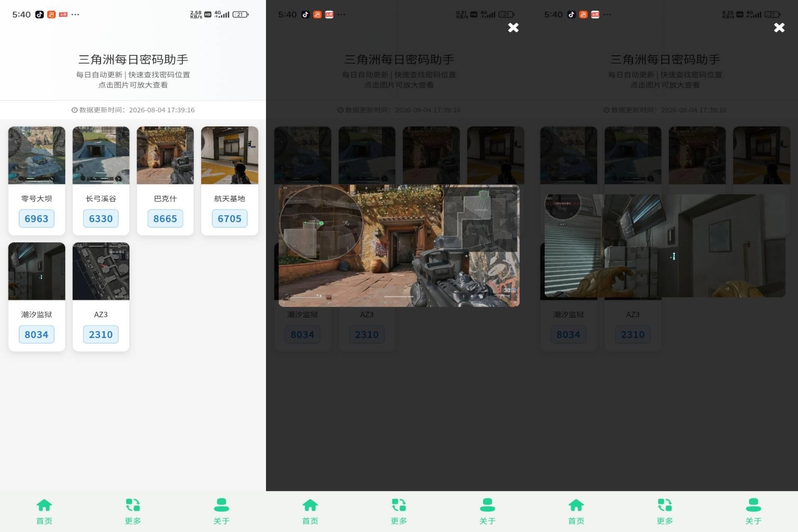Viewport: 798px width, 532px height.
Task: Tap the red Toutiao status icon on undimmed screen
Action: (x=63, y=15)
